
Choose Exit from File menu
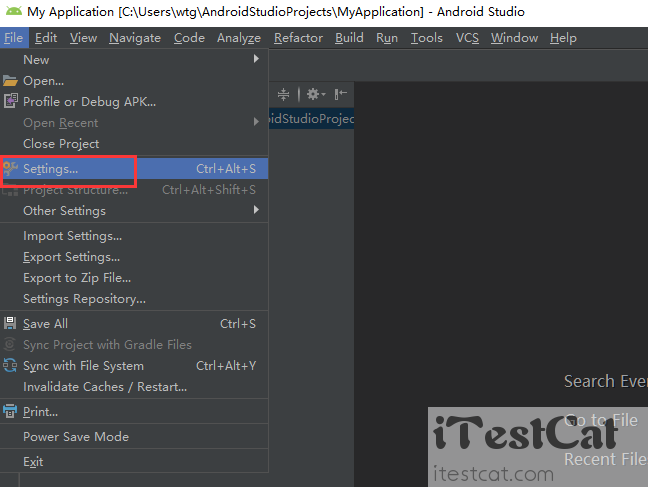tap(134, 462)
